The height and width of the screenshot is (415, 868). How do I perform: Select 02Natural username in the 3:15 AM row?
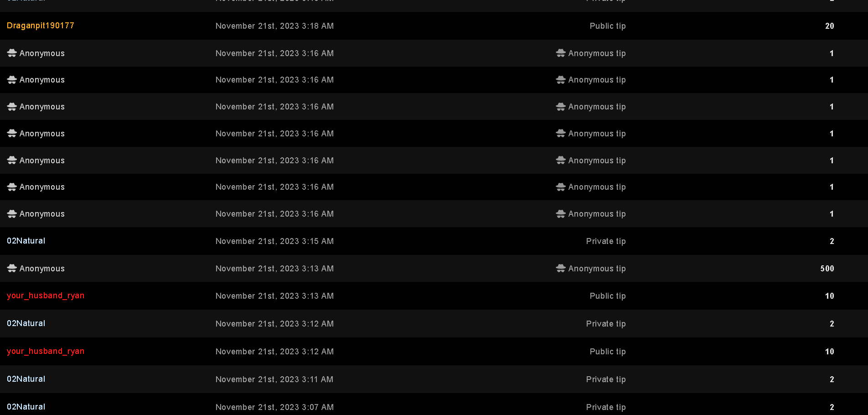(26, 241)
